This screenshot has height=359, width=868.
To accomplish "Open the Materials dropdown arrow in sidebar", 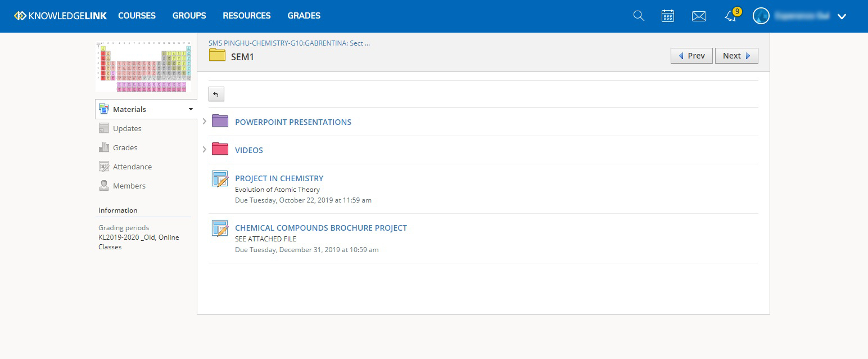I will 191,109.
